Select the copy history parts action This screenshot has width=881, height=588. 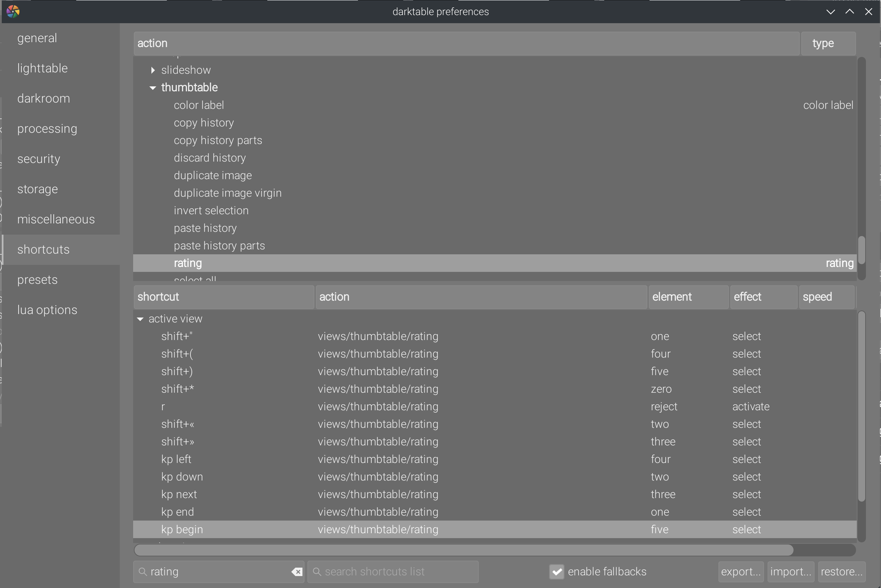coord(495,141)
